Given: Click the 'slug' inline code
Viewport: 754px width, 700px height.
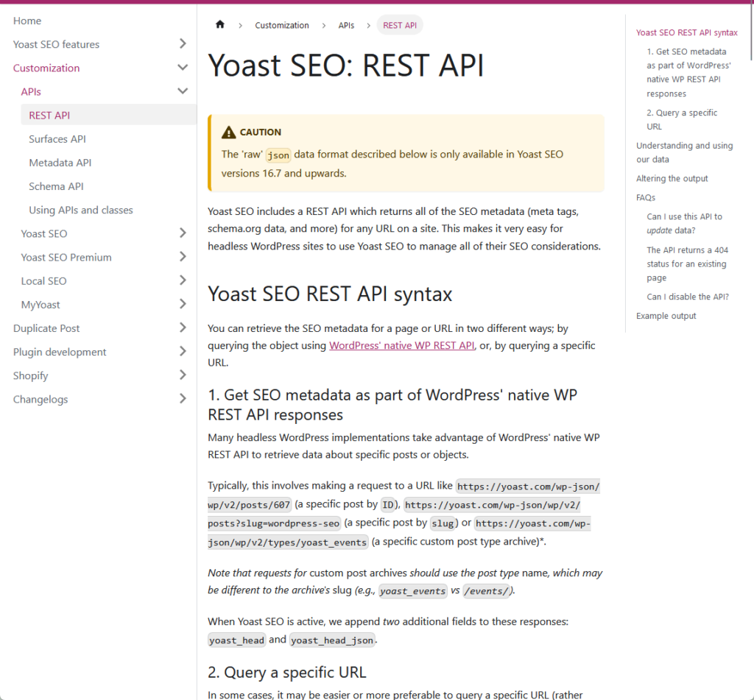Looking at the screenshot, I should [x=442, y=523].
